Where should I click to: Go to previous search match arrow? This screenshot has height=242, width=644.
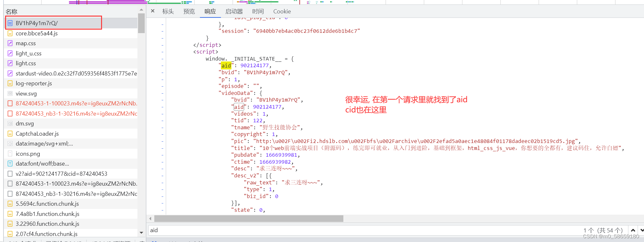[633, 230]
